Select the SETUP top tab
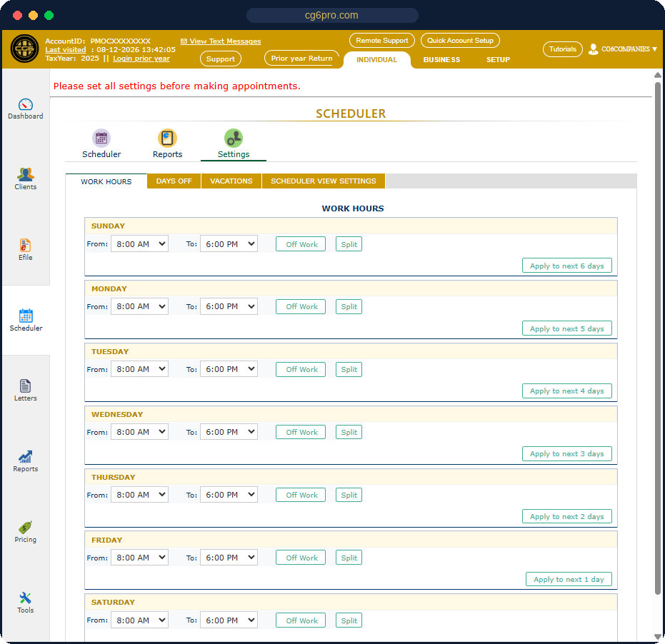This screenshot has width=665, height=644. click(x=498, y=60)
